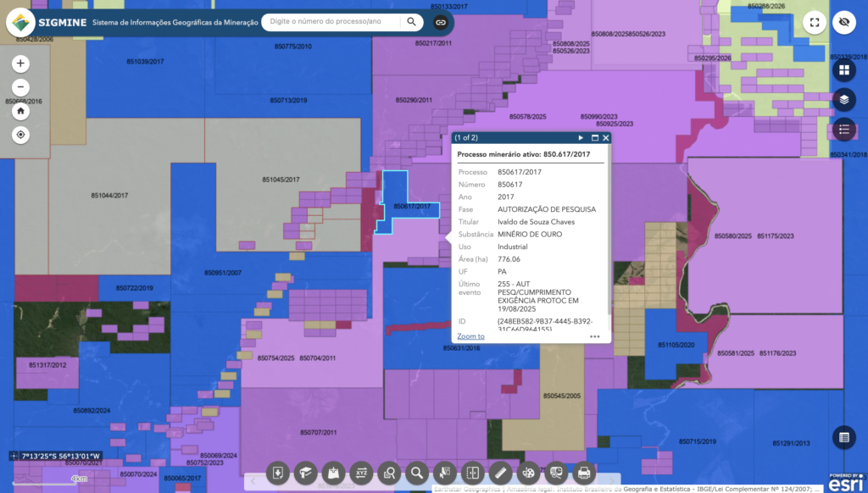868x493 pixels.
Task: Click the Zoom to link
Action: click(x=470, y=336)
